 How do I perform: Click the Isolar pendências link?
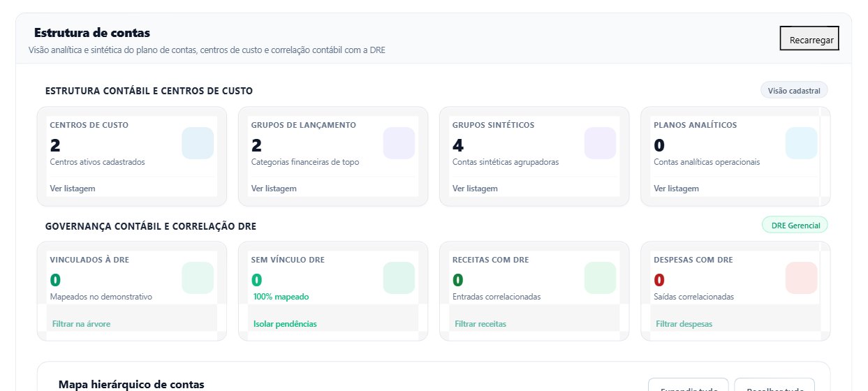(x=285, y=324)
